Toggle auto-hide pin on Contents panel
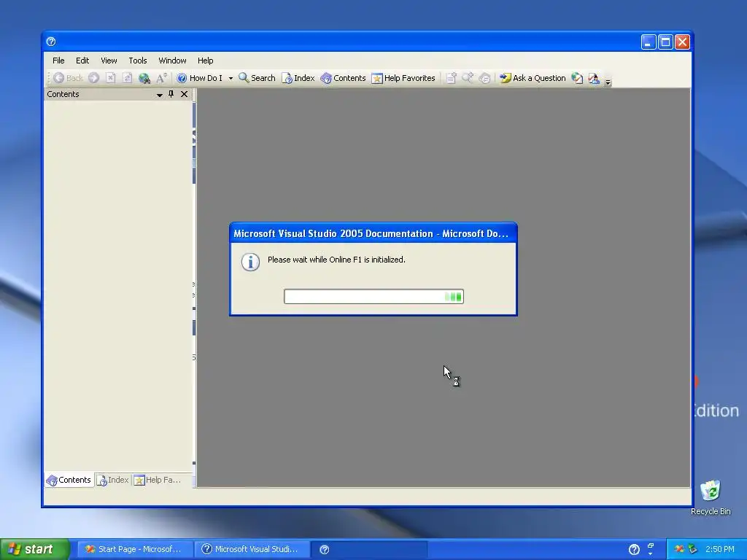The height and width of the screenshot is (560, 747). 171,94
